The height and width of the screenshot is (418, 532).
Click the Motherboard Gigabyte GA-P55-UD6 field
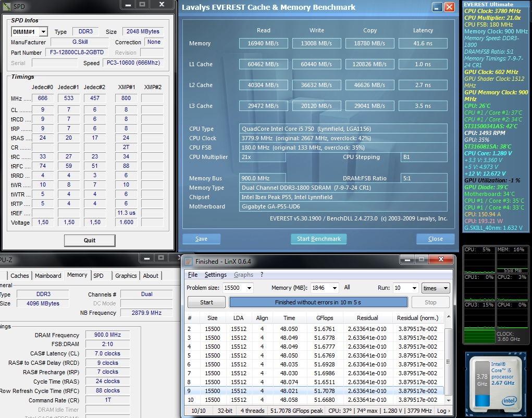click(x=343, y=206)
